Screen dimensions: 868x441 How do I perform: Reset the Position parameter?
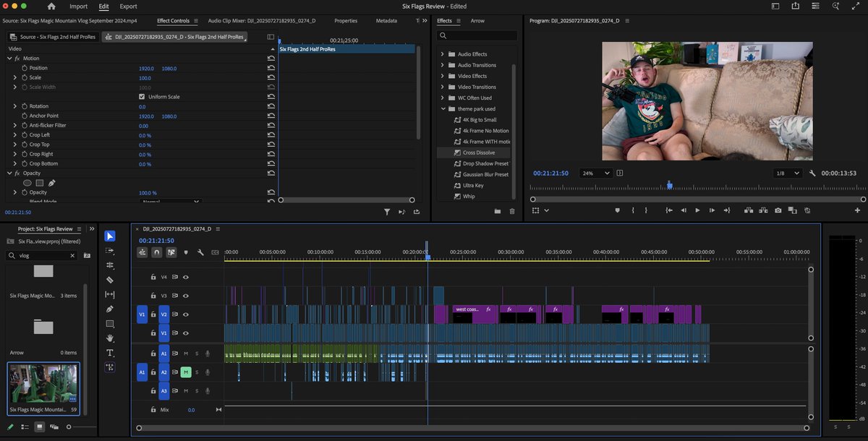click(x=271, y=68)
